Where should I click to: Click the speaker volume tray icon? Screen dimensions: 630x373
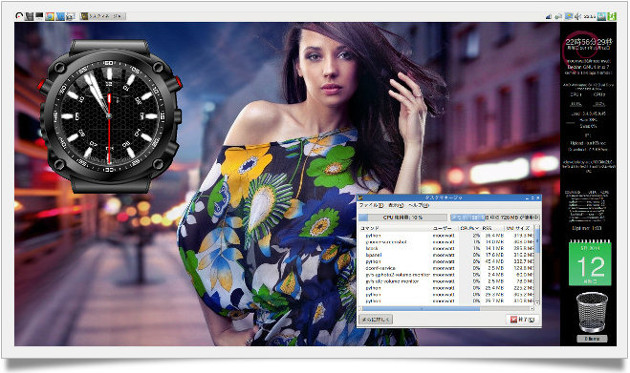578,16
